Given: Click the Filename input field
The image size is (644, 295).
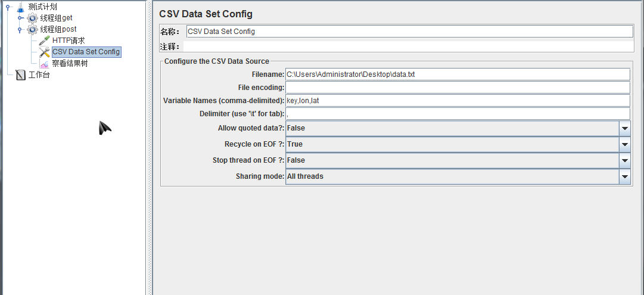Looking at the screenshot, I should [x=458, y=74].
